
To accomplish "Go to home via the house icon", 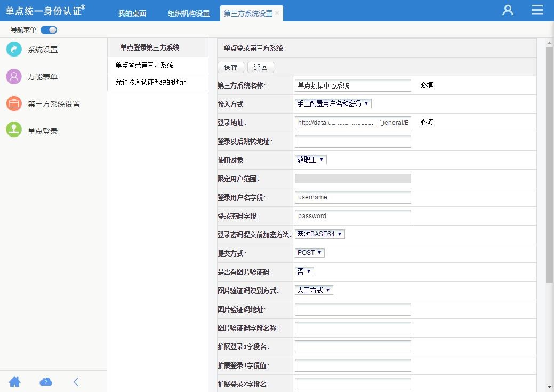I will (x=14, y=382).
